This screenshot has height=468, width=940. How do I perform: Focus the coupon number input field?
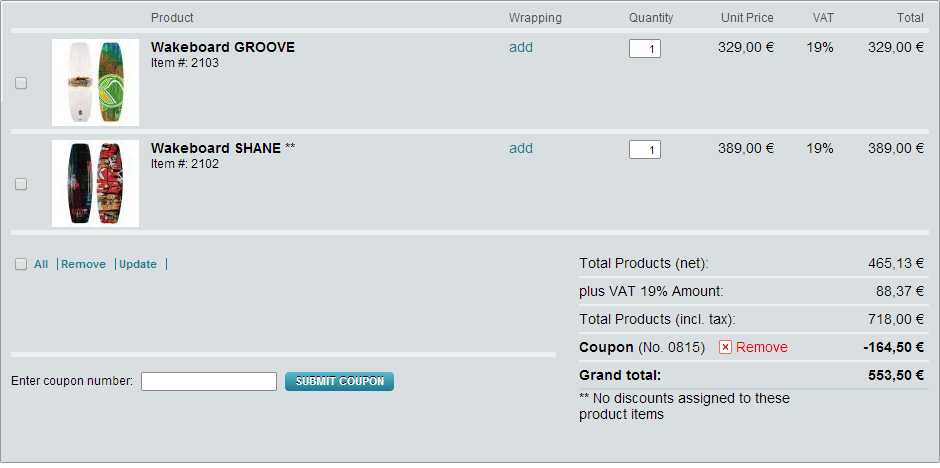tap(208, 381)
